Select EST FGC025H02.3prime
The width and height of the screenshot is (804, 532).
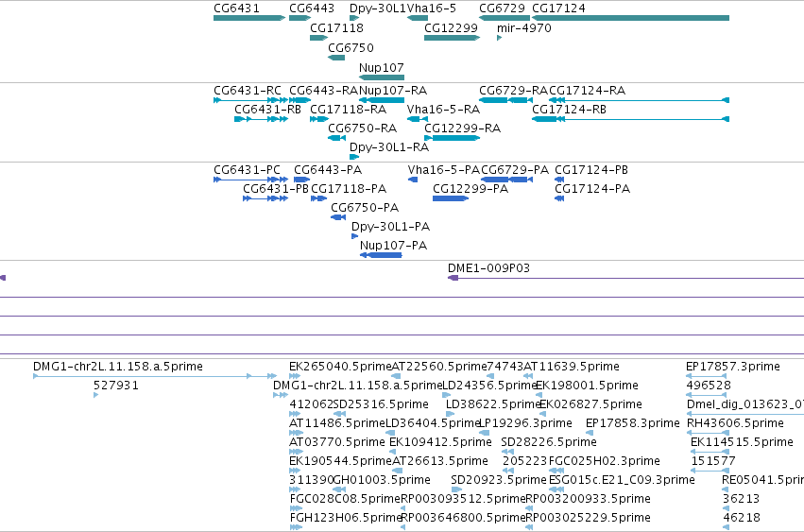[605, 462]
